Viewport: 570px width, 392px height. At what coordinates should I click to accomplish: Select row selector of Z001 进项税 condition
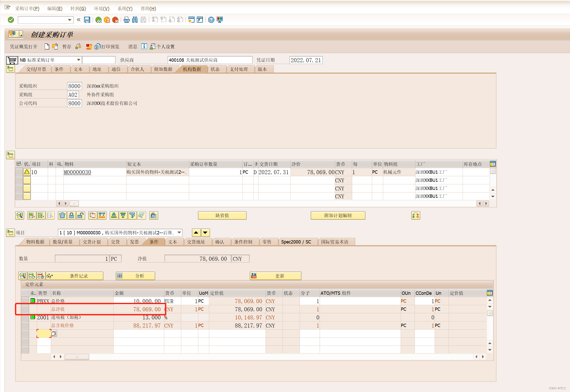coord(25,317)
